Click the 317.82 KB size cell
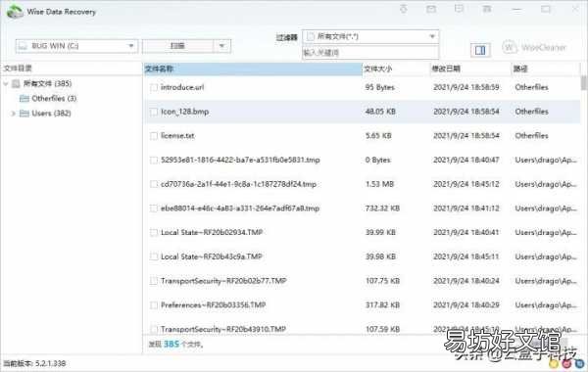Screen dimensions: 588x372 point(382,305)
